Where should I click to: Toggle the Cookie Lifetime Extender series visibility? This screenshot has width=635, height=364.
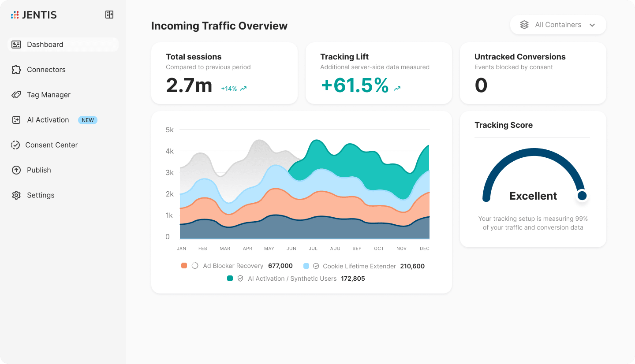click(x=360, y=266)
